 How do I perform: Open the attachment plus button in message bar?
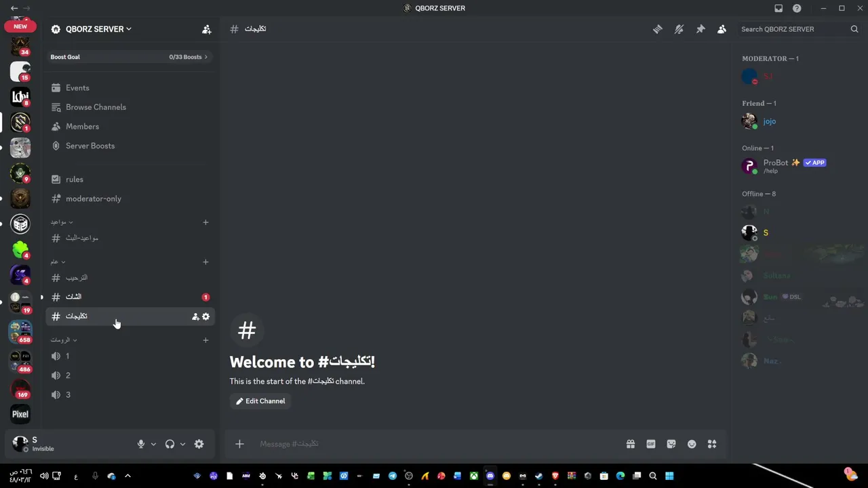click(x=239, y=444)
